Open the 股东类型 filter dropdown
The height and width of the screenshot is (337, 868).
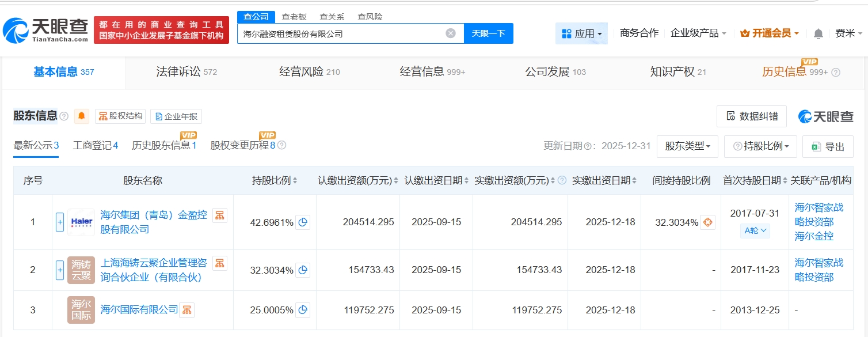(x=687, y=146)
